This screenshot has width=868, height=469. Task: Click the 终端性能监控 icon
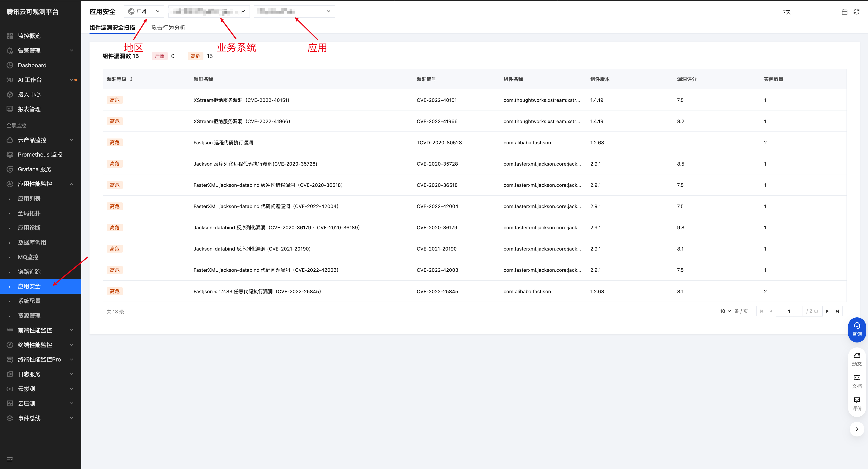pyautogui.click(x=10, y=345)
